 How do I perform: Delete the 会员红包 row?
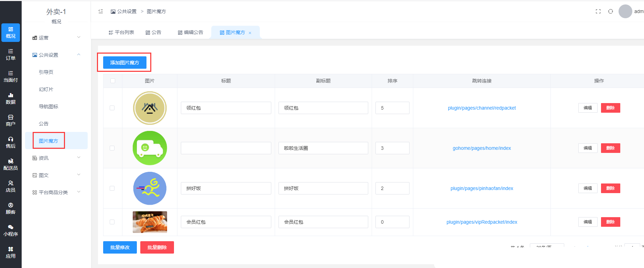point(611,222)
